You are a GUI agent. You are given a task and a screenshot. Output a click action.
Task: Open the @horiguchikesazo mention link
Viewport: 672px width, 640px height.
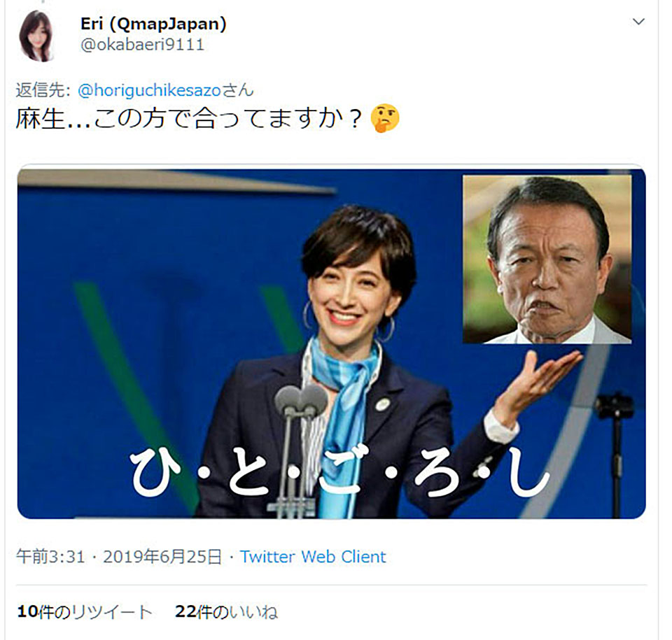pos(149,90)
